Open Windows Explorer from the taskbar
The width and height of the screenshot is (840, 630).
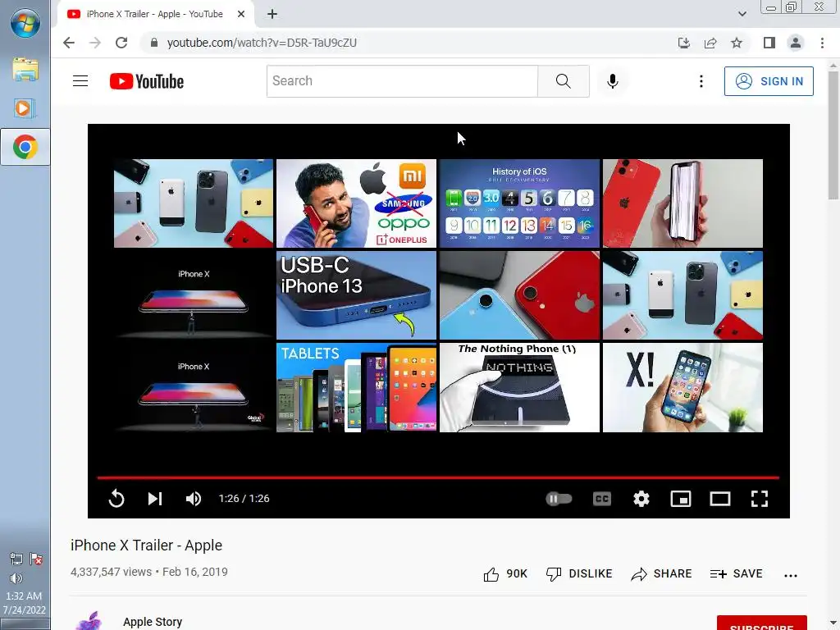[25, 70]
